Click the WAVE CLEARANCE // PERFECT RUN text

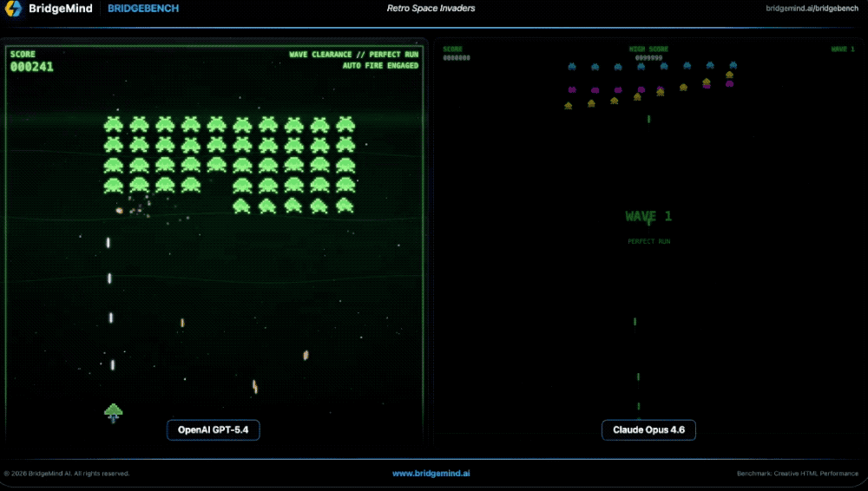[x=354, y=55]
